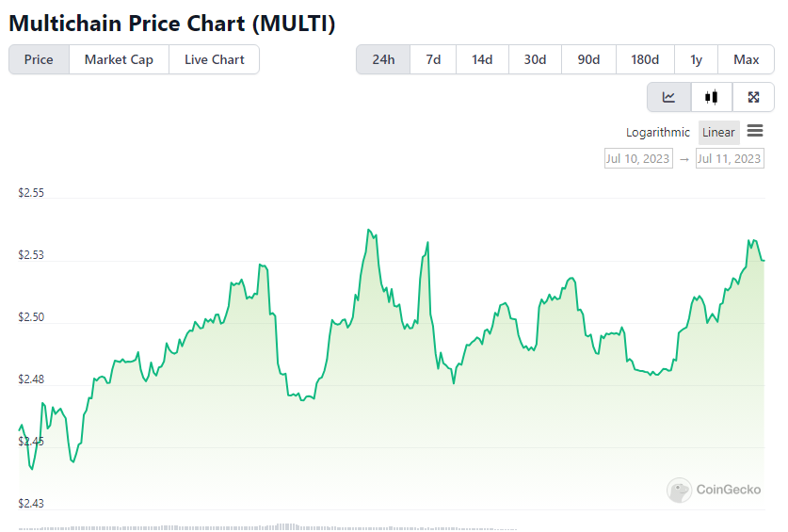Choose 24h time range
Image resolution: width=788 pixels, height=532 pixels.
coord(383,59)
